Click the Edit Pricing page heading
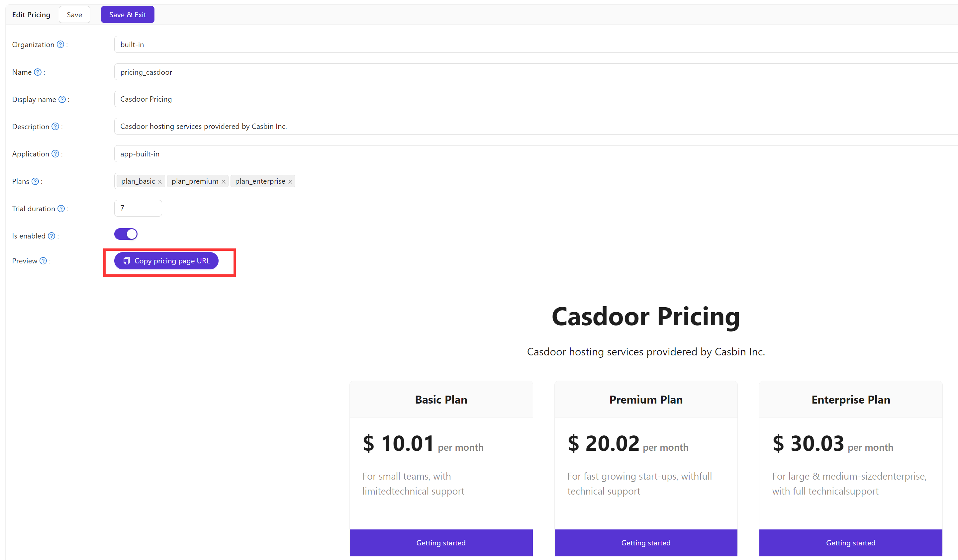This screenshot has width=958, height=560. point(31,14)
